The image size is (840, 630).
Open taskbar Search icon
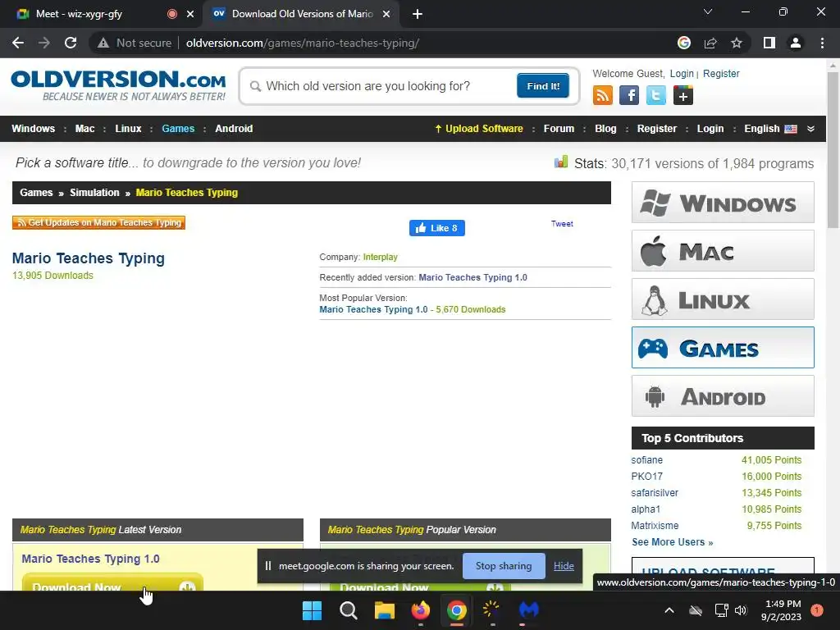[x=348, y=610]
